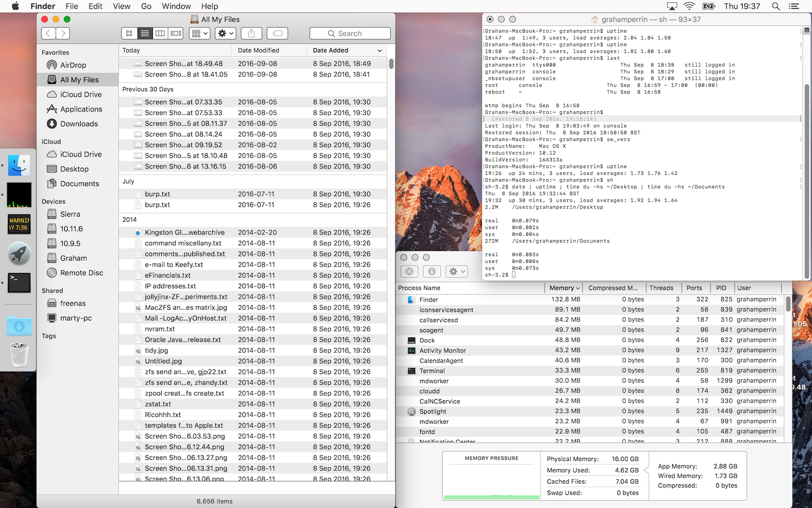Open Launchpad from the Dock
The image size is (812, 508).
click(19, 253)
